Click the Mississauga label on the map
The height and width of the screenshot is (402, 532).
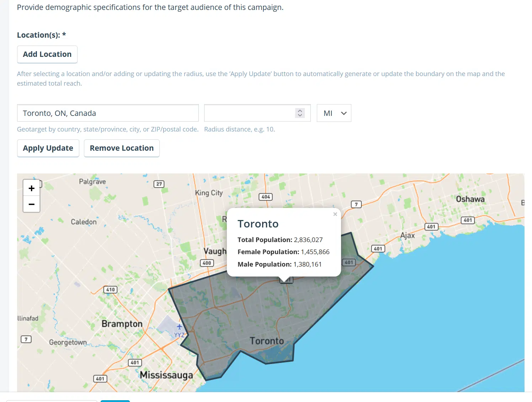(x=166, y=375)
